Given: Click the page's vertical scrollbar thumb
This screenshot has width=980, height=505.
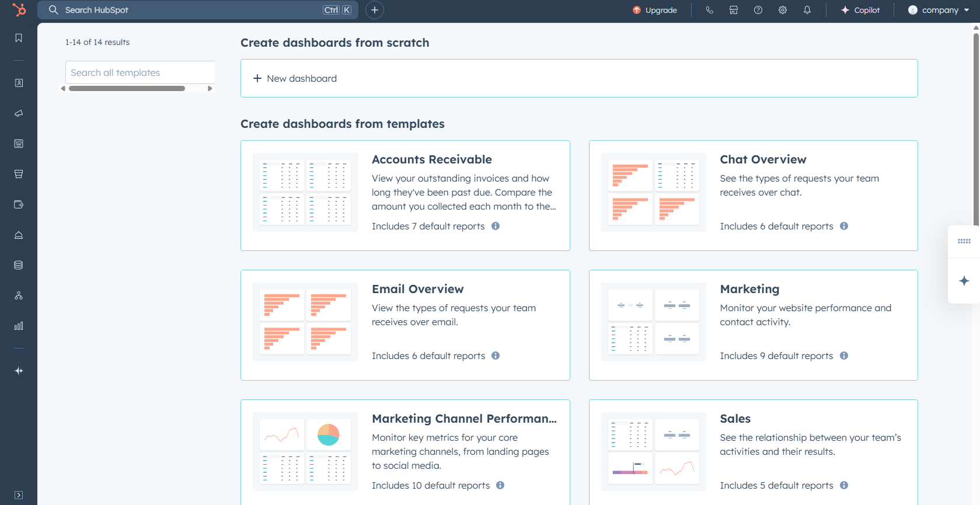Looking at the screenshot, I should (976, 128).
